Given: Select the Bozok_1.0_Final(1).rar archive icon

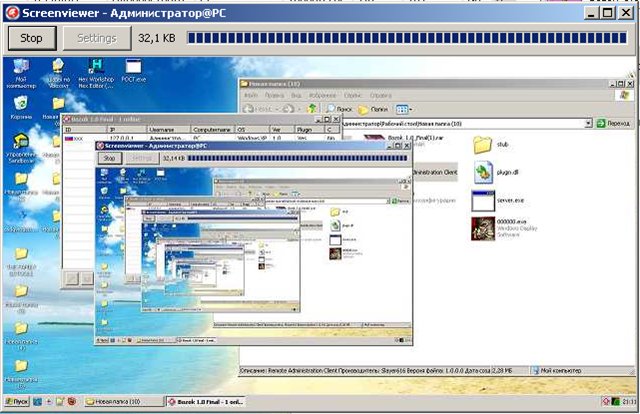Looking at the screenshot, I should coord(374,139).
